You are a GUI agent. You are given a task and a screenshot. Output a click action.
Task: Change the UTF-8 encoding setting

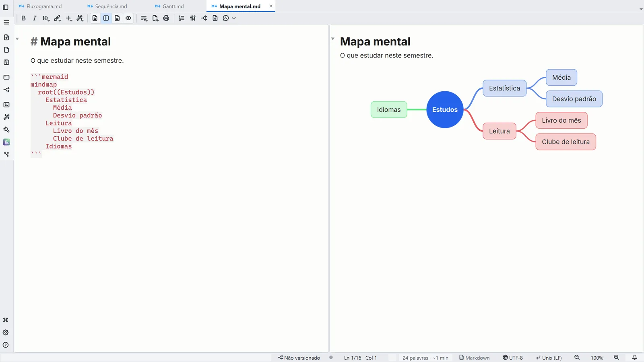coord(513,358)
